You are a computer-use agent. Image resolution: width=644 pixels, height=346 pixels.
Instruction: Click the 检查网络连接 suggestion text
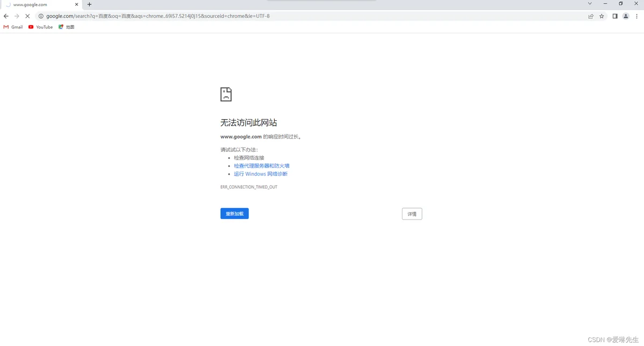pos(249,158)
